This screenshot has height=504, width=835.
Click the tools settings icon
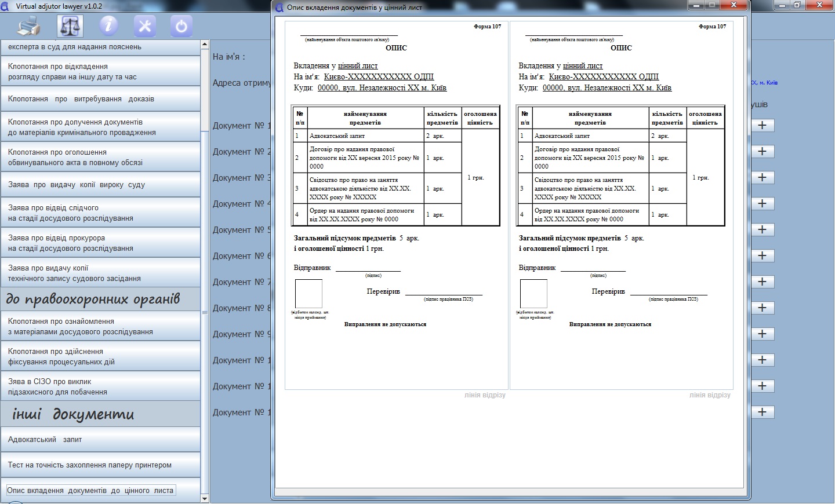tap(145, 26)
